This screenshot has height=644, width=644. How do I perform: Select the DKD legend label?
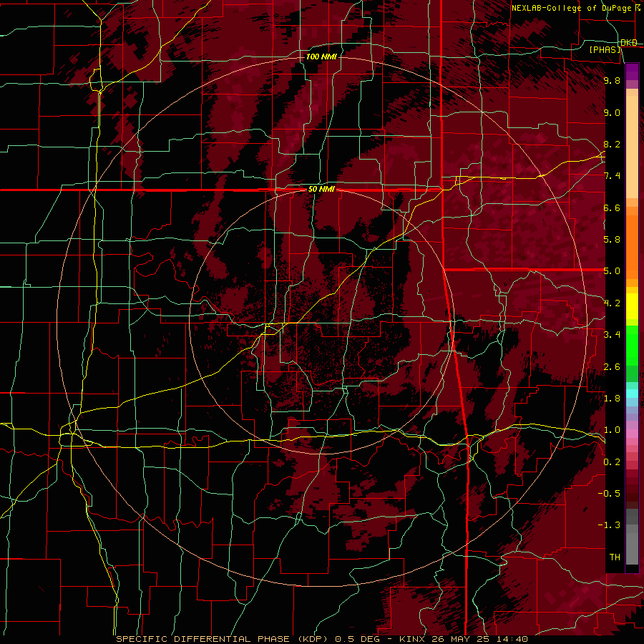coord(629,43)
